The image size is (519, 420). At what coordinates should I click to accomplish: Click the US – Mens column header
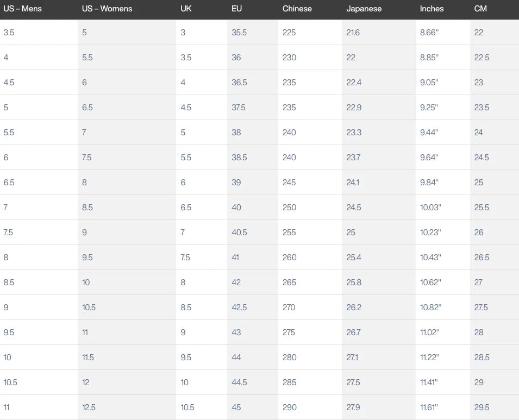22,9
